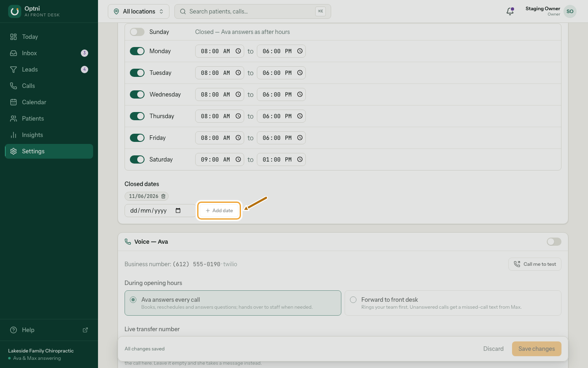Enable the Voice — Ava toggle

tap(554, 242)
